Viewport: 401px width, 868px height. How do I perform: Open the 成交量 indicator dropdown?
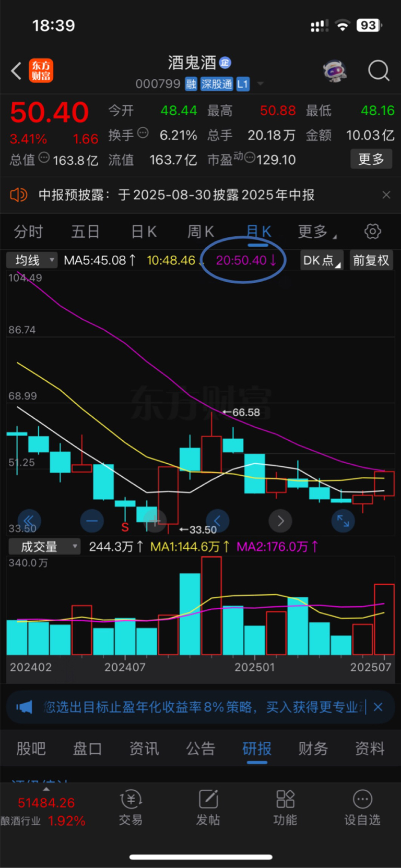[44, 546]
